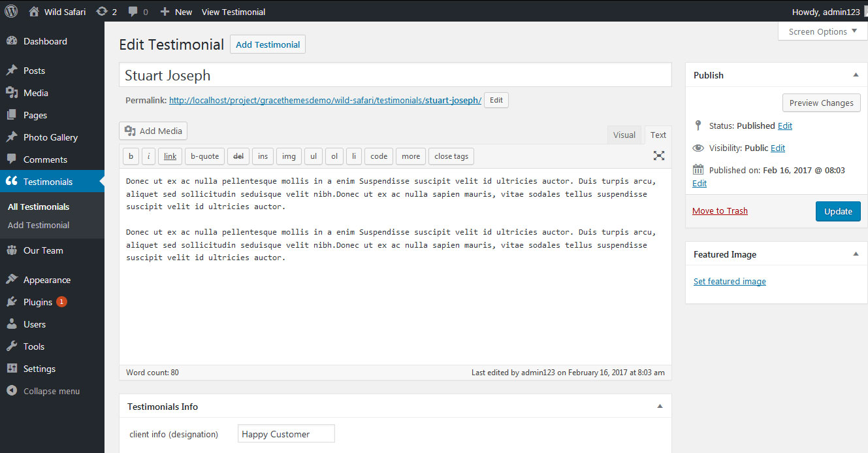Click the permalink Edit button

pos(496,100)
